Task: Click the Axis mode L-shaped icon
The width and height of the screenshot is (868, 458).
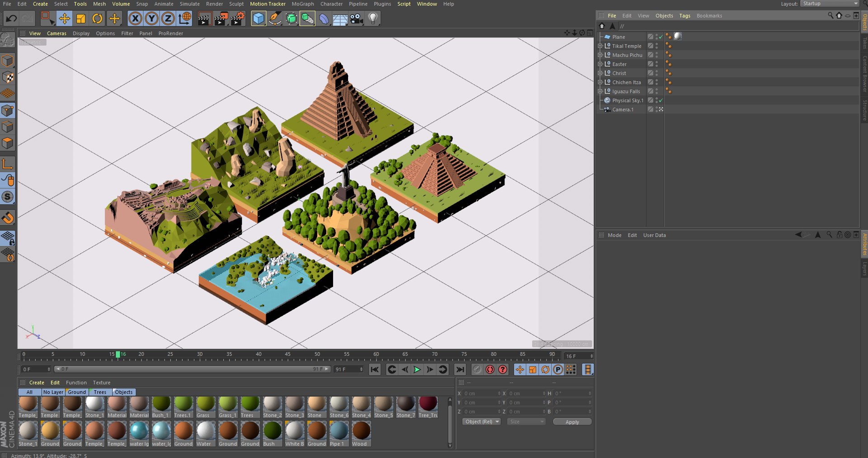Action: coord(8,164)
